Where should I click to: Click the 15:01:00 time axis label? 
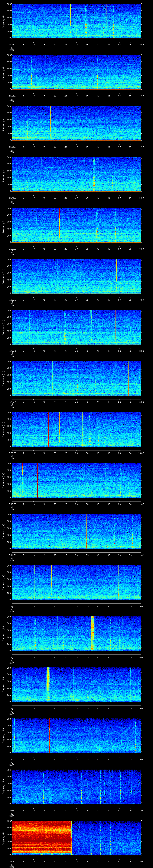(12, 44)
